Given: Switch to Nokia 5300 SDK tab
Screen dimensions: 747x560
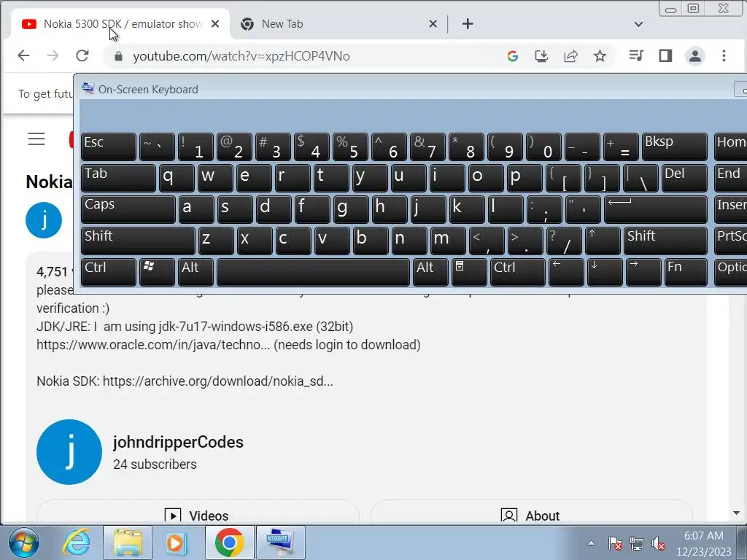Looking at the screenshot, I should (120, 24).
